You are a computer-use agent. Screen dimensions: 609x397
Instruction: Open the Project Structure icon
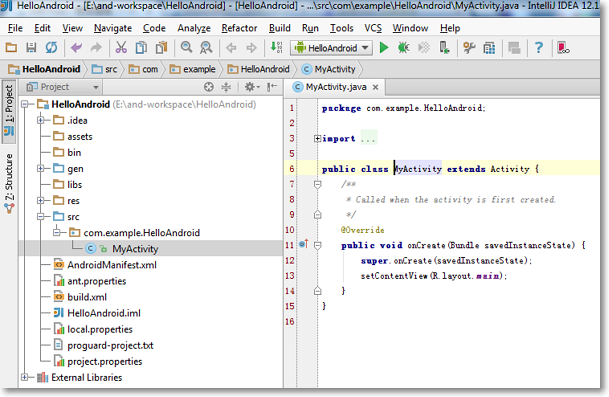point(489,48)
